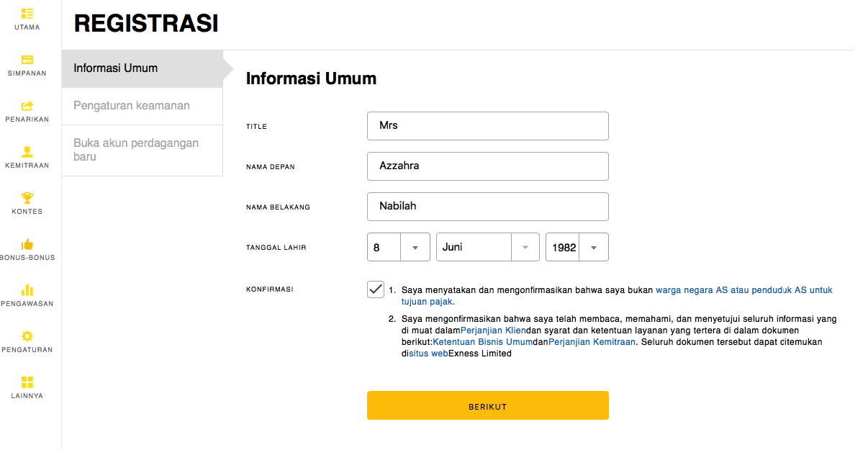The height and width of the screenshot is (450, 868).
Task: Open the Penarikan withdrawal icon
Action: point(27,106)
